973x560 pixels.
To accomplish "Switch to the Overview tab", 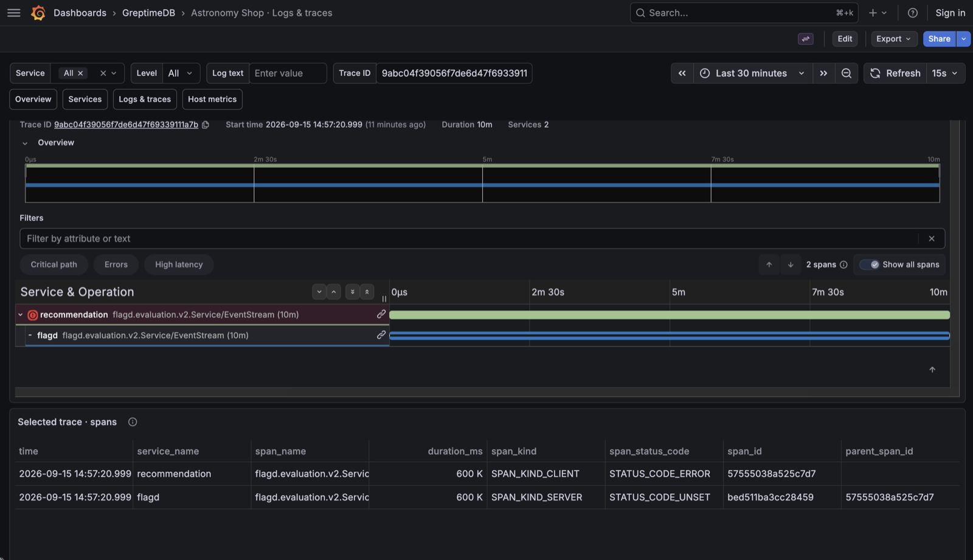I will (33, 99).
